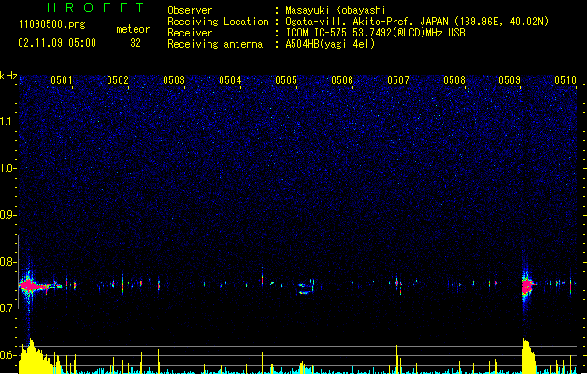Click the Observer field label
The height and width of the screenshot is (374, 588).
(190, 10)
